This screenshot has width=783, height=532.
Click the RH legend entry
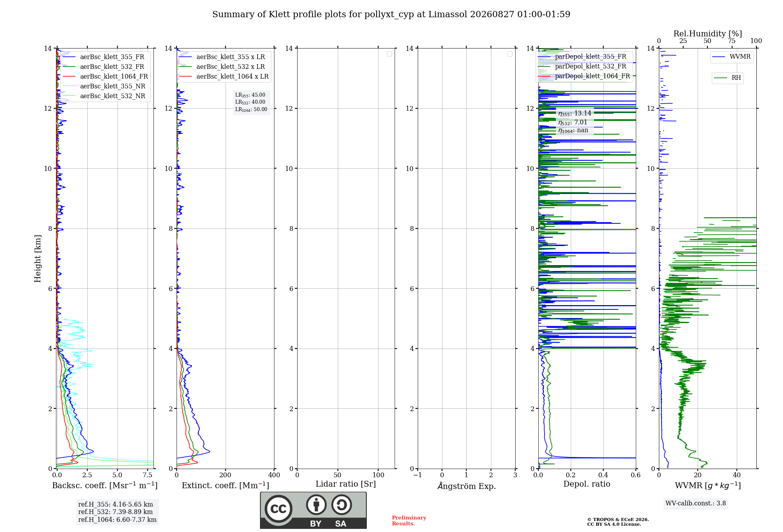pos(727,78)
